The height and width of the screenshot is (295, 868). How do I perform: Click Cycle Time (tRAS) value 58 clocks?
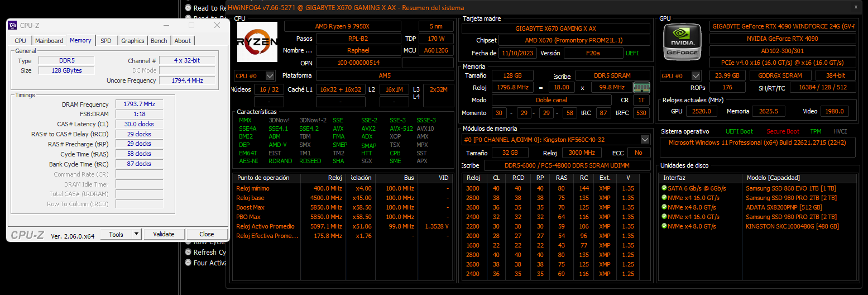[139, 154]
